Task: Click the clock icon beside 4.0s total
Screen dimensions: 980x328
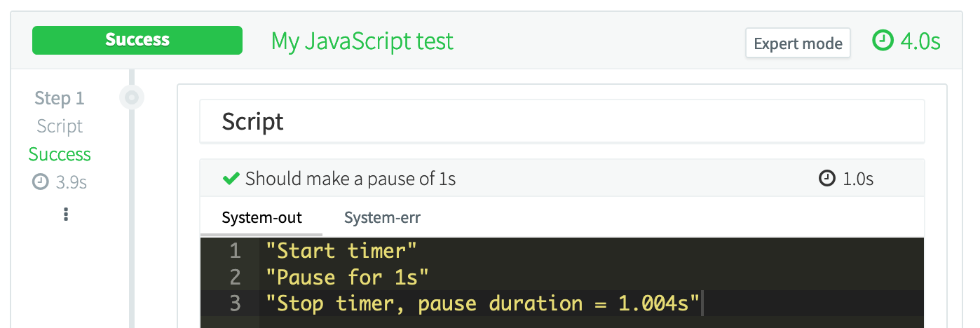Action: (x=883, y=41)
